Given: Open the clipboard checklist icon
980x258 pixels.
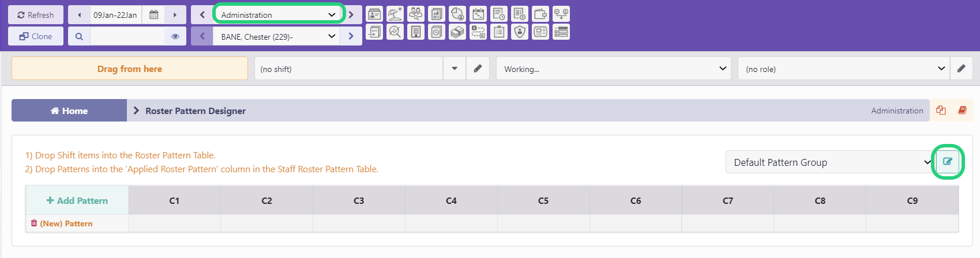Looking at the screenshot, I should (499, 32).
